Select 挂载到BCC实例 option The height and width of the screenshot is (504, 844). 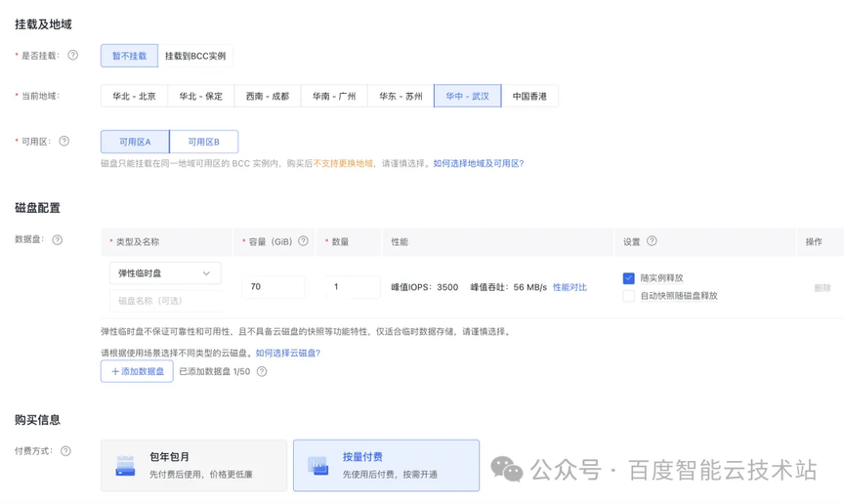(x=195, y=57)
